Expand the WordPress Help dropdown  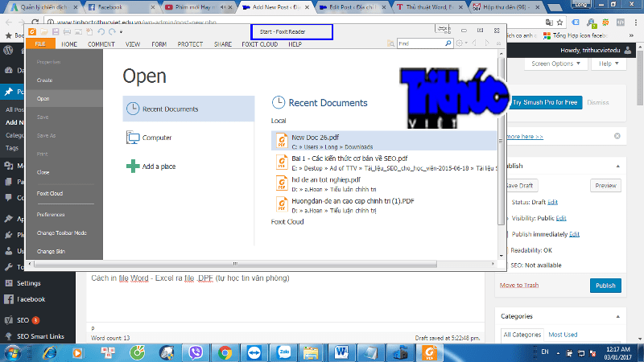click(609, 64)
